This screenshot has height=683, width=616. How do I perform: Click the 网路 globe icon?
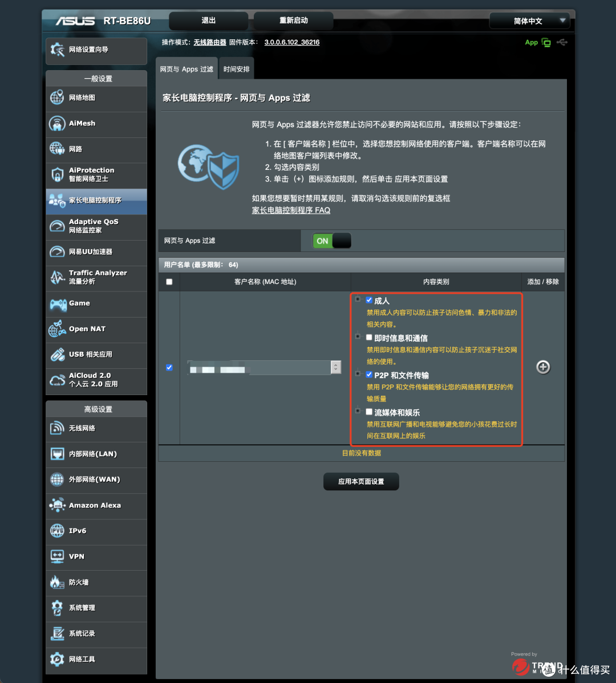coord(57,149)
